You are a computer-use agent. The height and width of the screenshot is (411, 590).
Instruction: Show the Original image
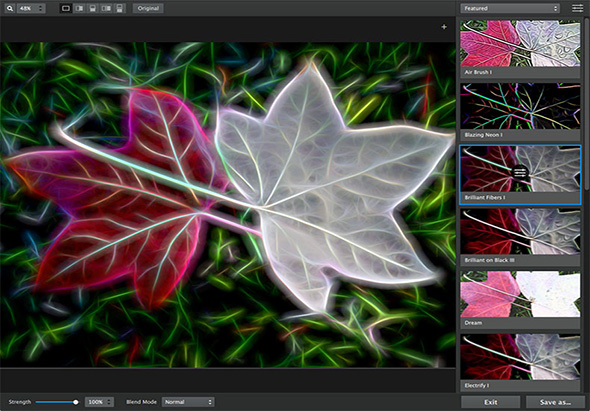148,8
